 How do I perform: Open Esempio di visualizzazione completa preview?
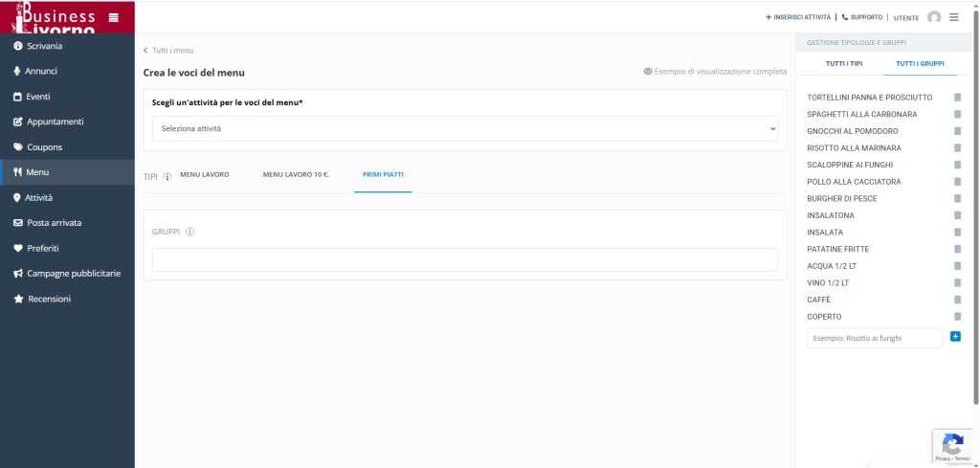click(x=715, y=72)
